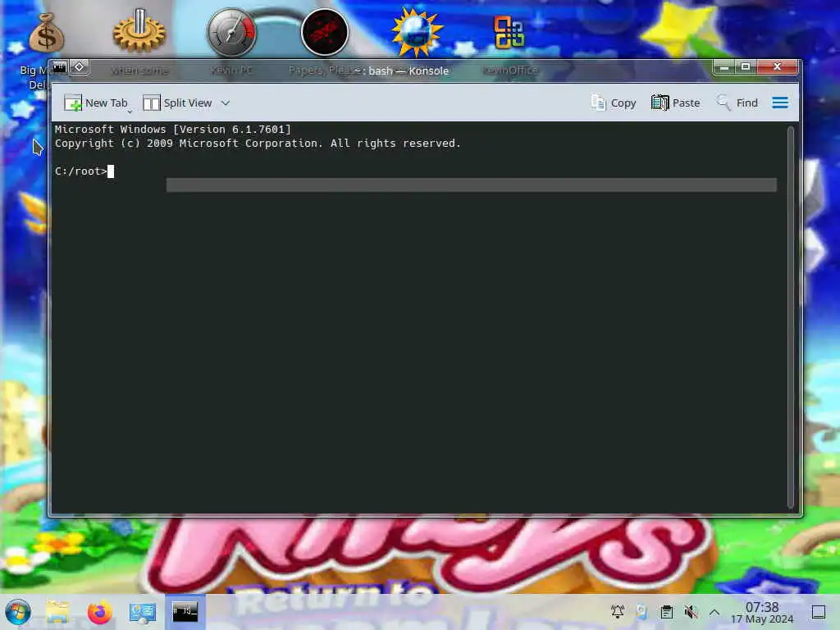Open the KevinOffice desktop icon
This screenshot has width=840, height=630.
[509, 32]
